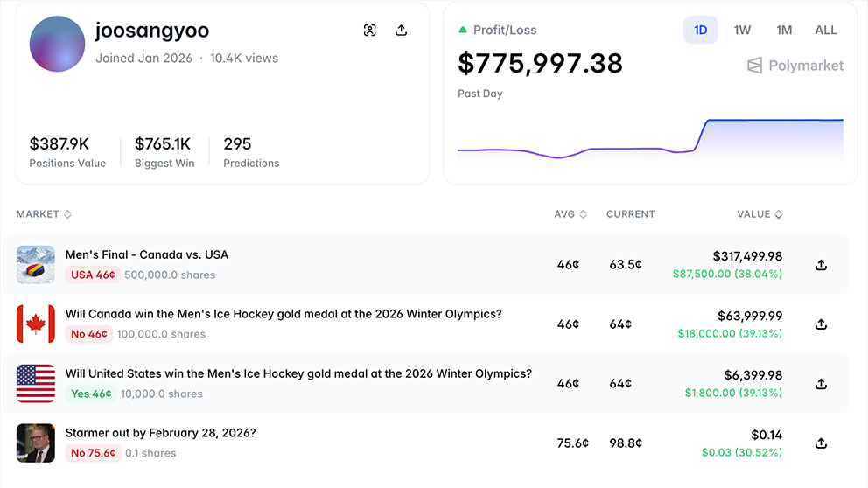Click the 500,000.0 shares text
Screen dimensions: 868x488
point(170,275)
